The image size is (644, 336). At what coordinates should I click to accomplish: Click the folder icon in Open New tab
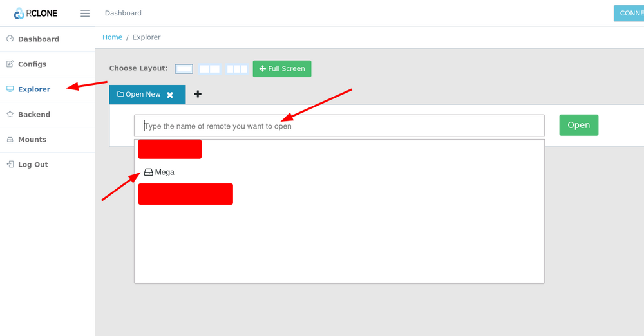(120, 94)
